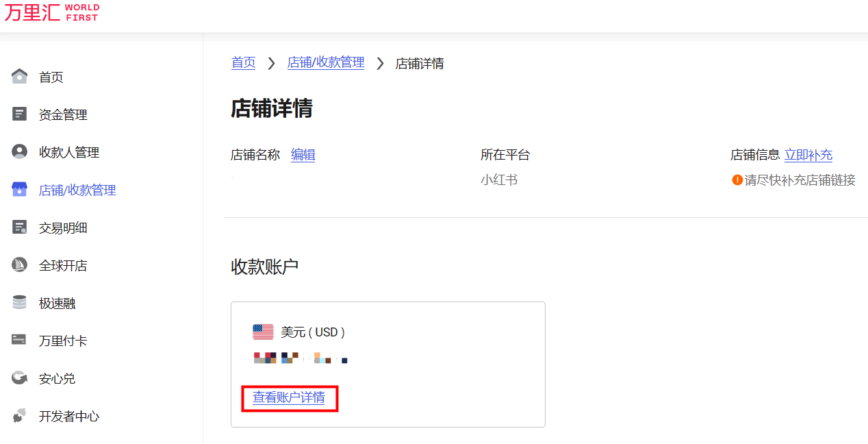Go to 首页 via the breadcrumb
The image size is (868, 444).
(243, 63)
